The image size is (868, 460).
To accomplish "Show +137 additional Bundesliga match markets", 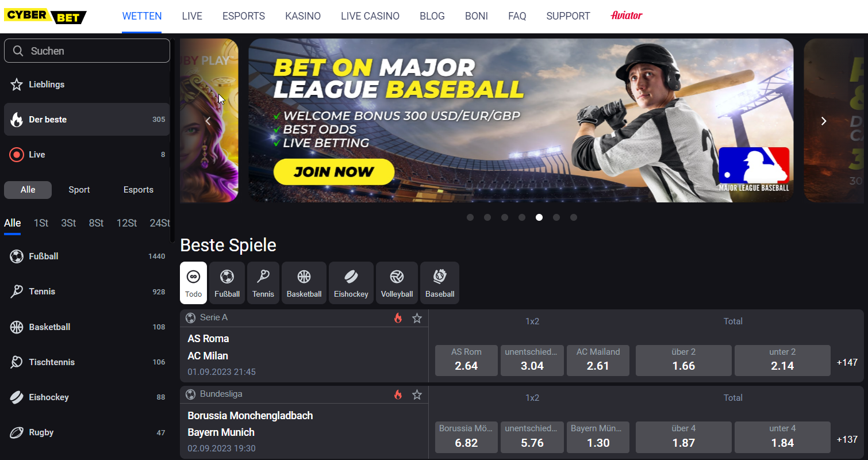I will tap(847, 439).
